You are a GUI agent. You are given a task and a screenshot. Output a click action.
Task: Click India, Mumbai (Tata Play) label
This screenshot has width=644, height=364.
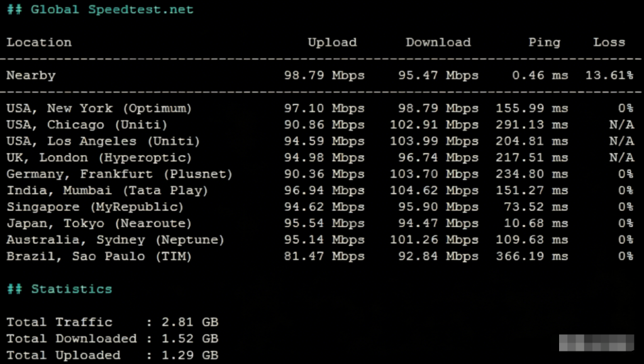[107, 190]
